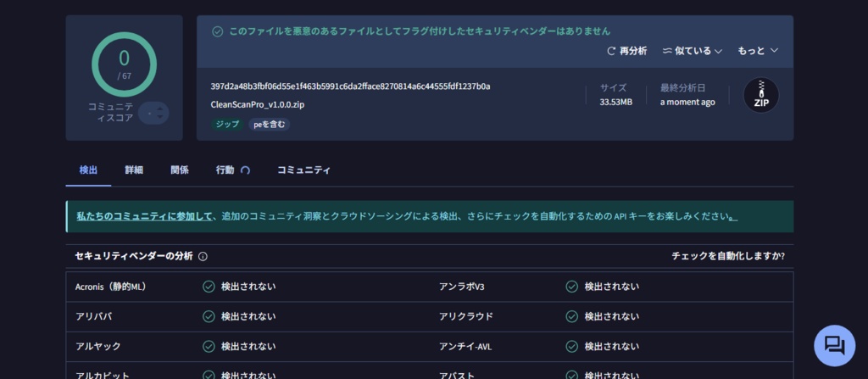Click アルヤック row undetected check icon
Viewport: 868px width, 379px height.
click(x=209, y=346)
